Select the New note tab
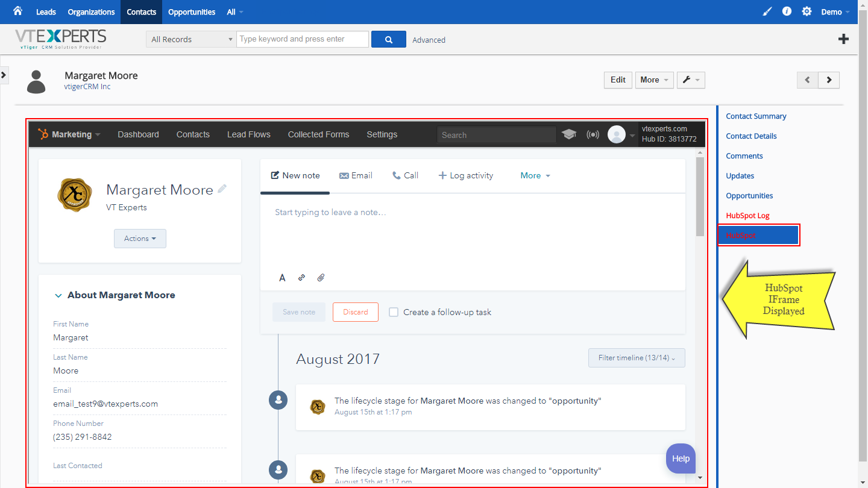This screenshot has width=868, height=488. pyautogui.click(x=295, y=175)
